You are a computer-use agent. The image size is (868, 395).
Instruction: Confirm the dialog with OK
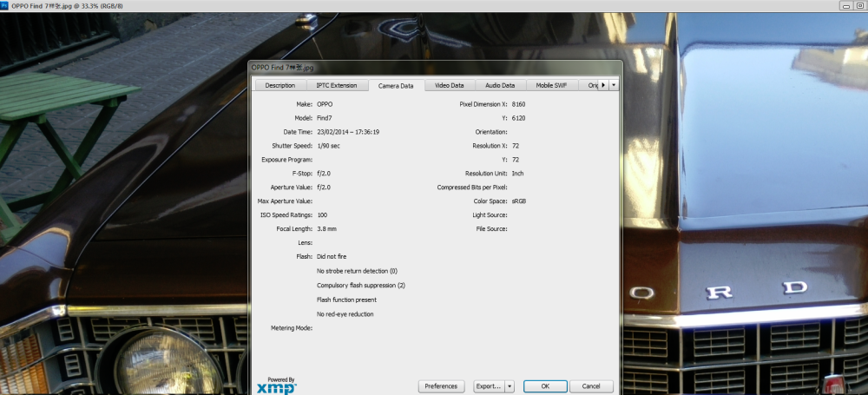point(545,386)
